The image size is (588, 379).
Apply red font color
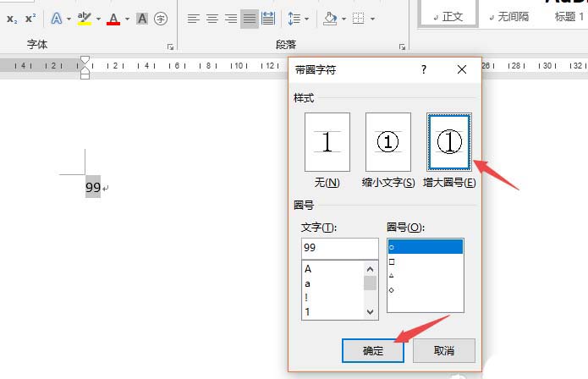113,19
